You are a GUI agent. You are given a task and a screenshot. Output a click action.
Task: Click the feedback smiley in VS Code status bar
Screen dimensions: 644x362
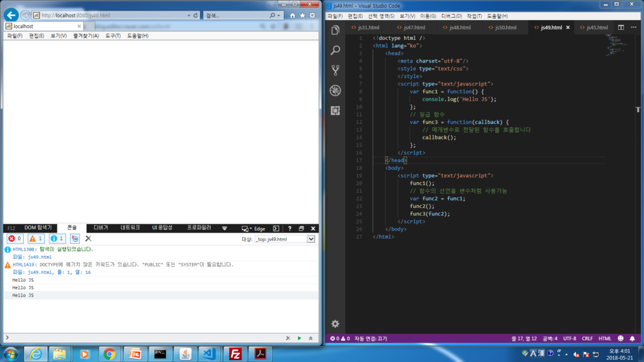coord(621,339)
